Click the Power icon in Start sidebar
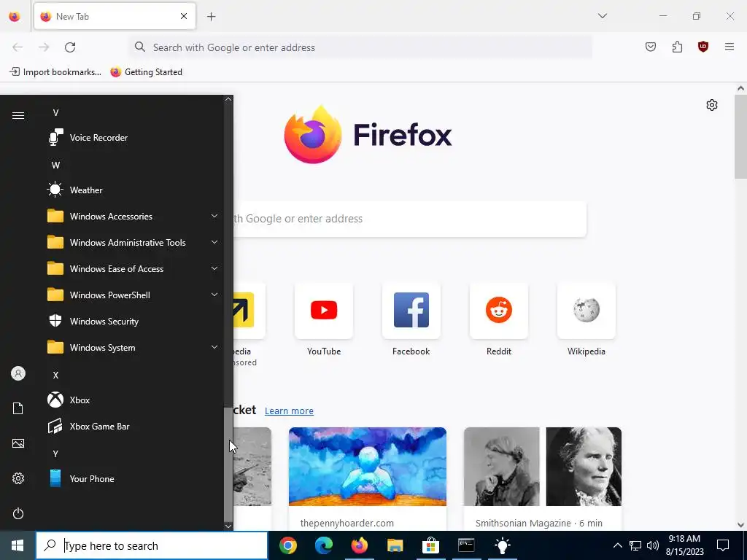This screenshot has width=747, height=560. click(18, 513)
